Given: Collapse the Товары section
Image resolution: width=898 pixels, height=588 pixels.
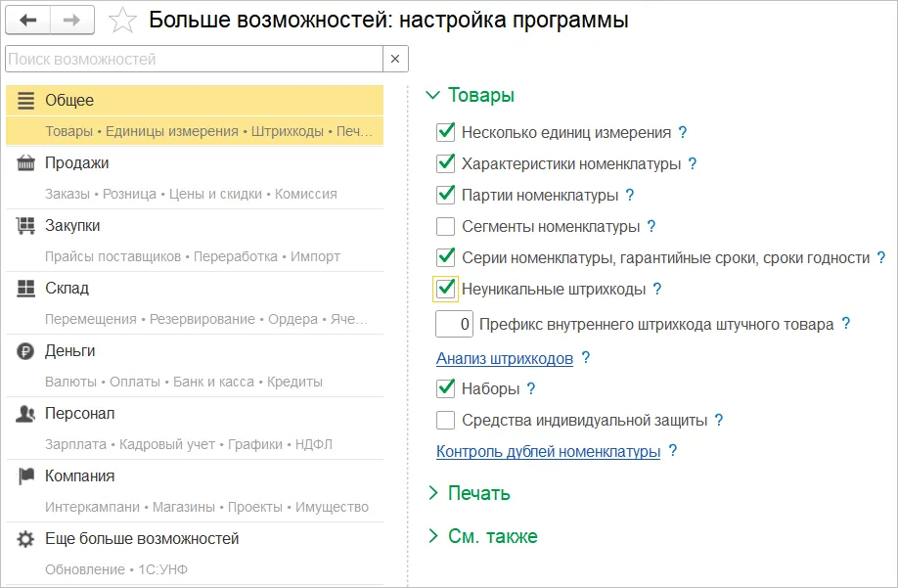Looking at the screenshot, I should (x=433, y=96).
